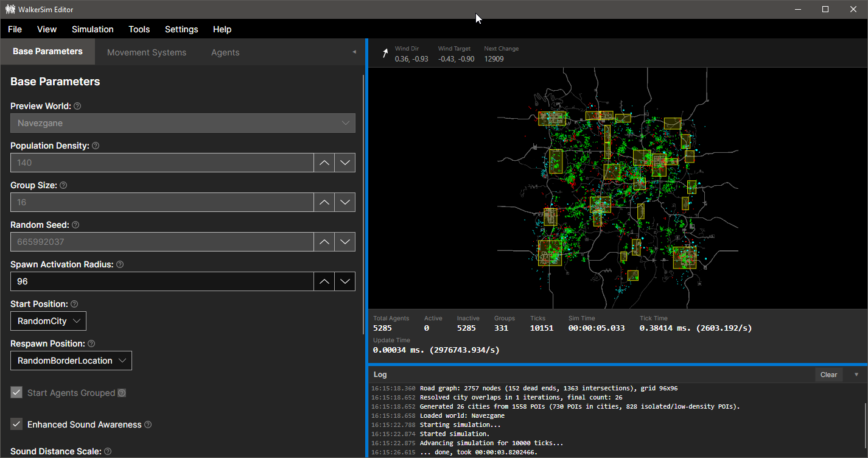Open the Simulation menu

point(93,29)
